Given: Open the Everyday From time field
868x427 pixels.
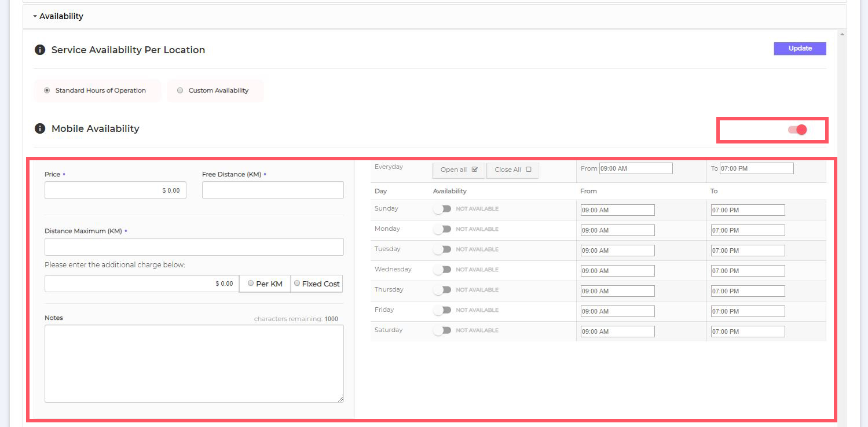Looking at the screenshot, I should [x=636, y=168].
